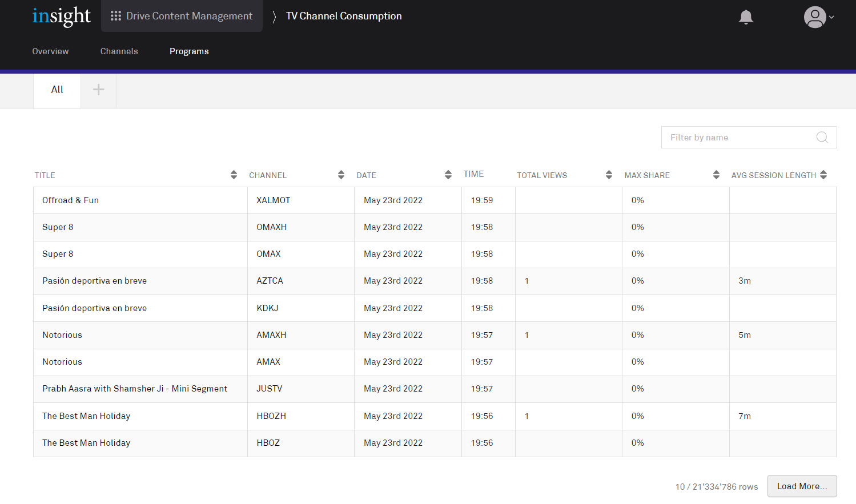The image size is (856, 504).
Task: Click the search magnifier icon in filter box
Action: [x=822, y=138]
